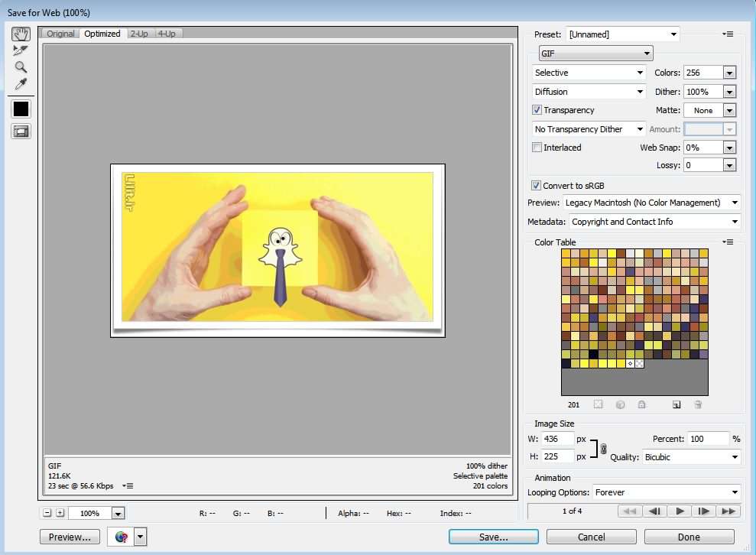This screenshot has height=555, width=756.
Task: Select the Slice Select tool
Action: tap(21, 50)
